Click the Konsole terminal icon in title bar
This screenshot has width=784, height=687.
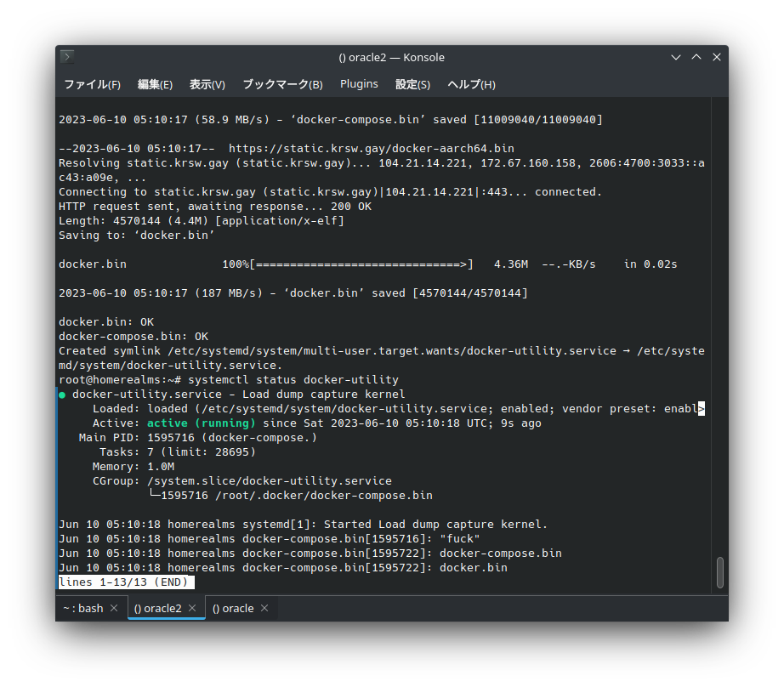(67, 57)
